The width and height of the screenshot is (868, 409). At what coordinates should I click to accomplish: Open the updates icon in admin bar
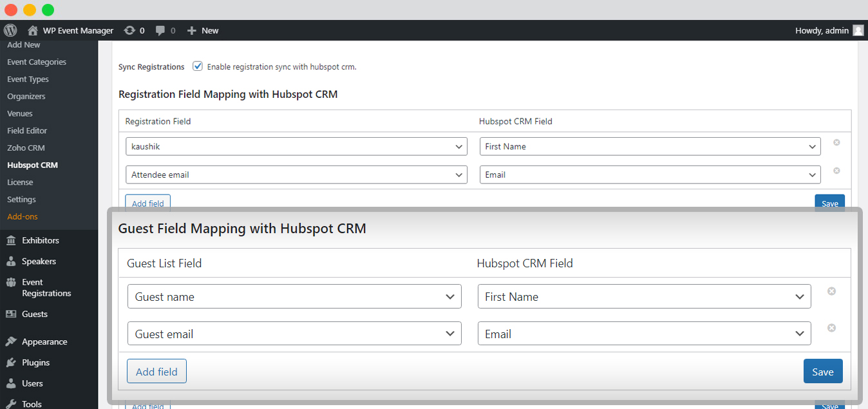point(129,30)
